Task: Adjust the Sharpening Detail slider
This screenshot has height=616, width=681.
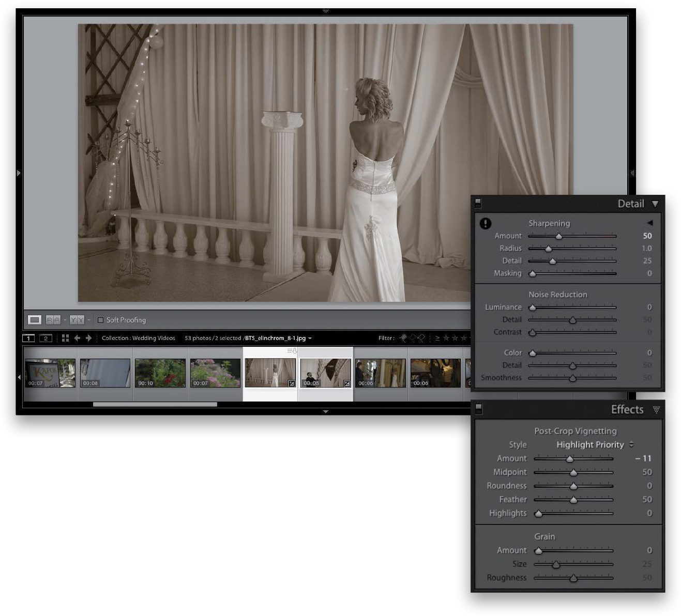Action: (x=572, y=261)
